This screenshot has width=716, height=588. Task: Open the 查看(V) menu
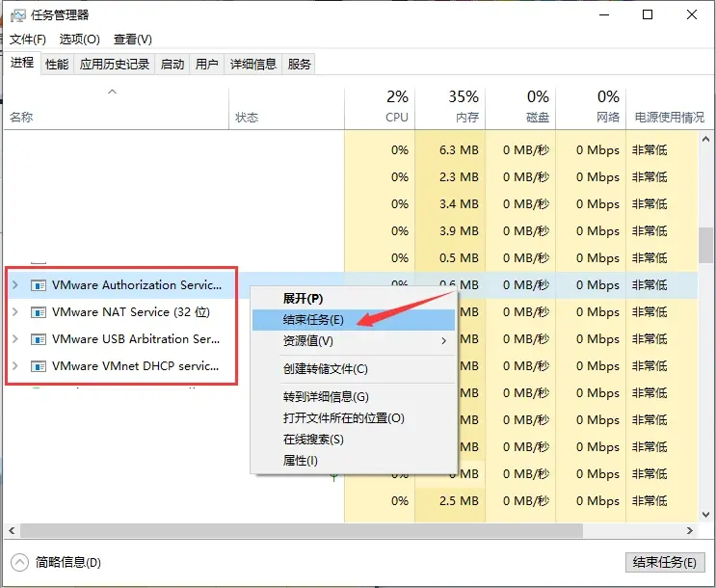pyautogui.click(x=132, y=40)
